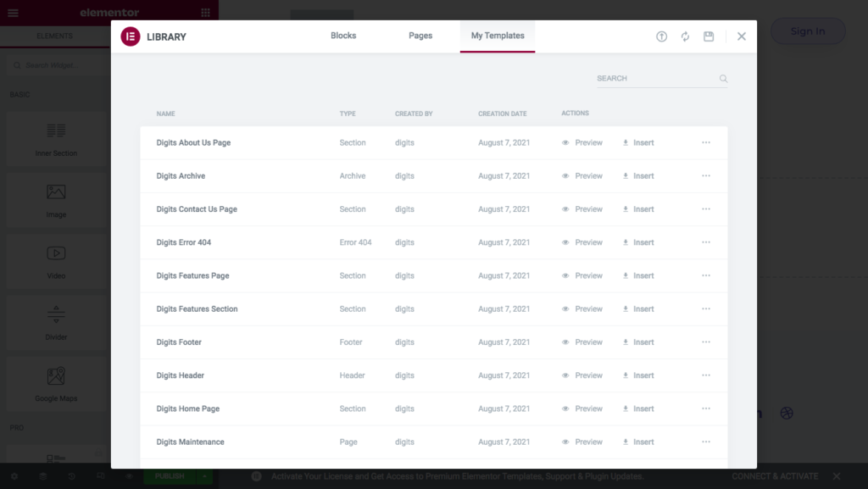The width and height of the screenshot is (868, 489).
Task: Insert the Digits Features Section template
Action: click(x=638, y=308)
